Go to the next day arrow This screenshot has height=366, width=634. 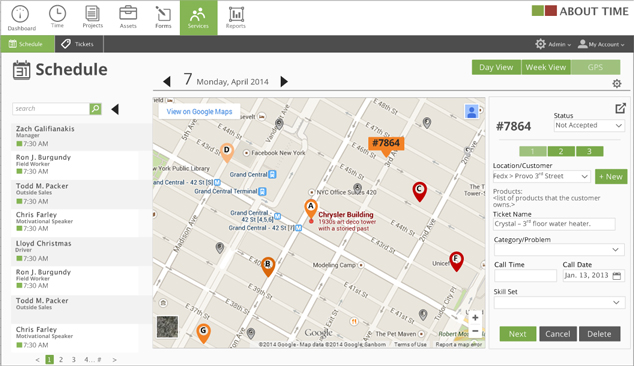[284, 82]
